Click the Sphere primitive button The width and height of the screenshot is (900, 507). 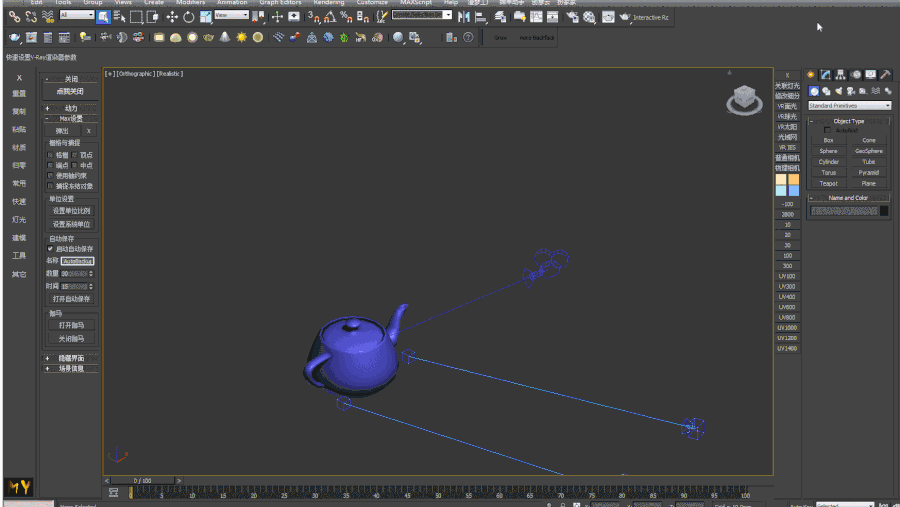pos(828,151)
